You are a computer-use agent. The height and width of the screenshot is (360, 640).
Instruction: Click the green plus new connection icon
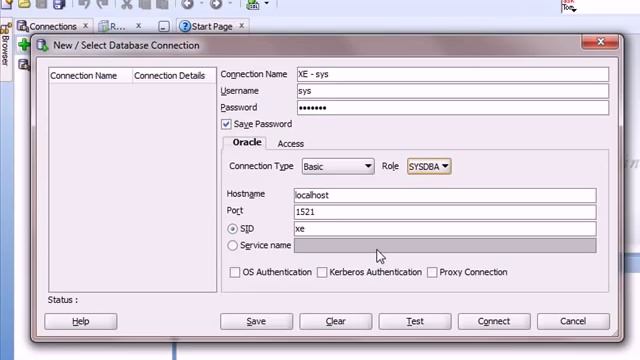pos(24,44)
